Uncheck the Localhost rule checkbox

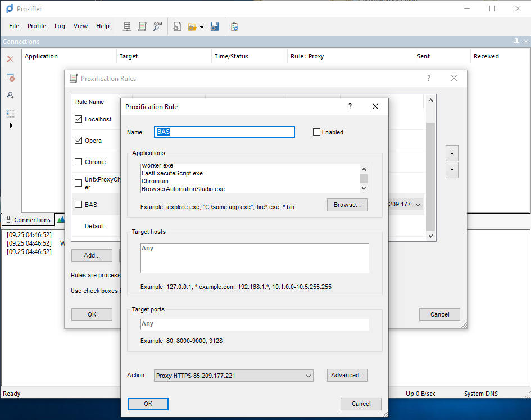[x=78, y=119]
